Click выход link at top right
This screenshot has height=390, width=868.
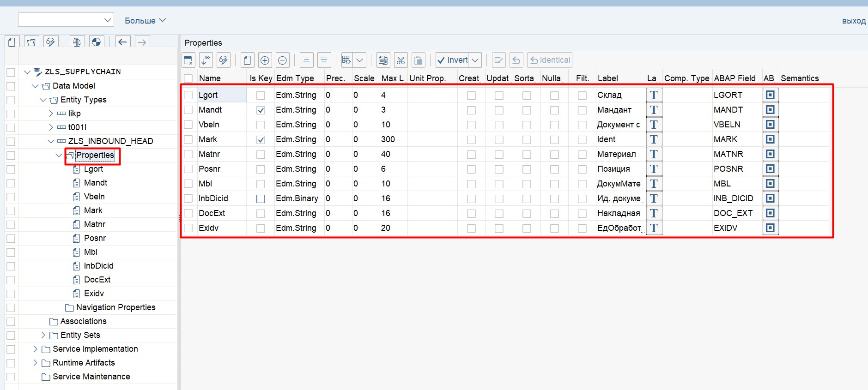(854, 21)
